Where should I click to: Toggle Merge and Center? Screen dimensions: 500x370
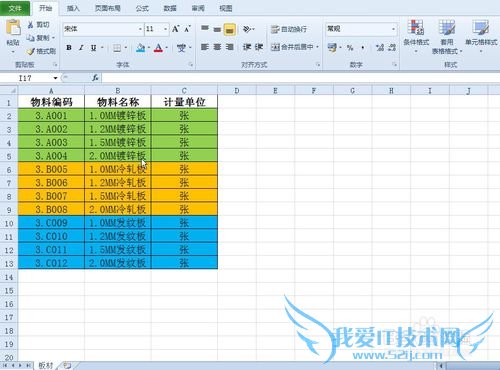[292, 47]
